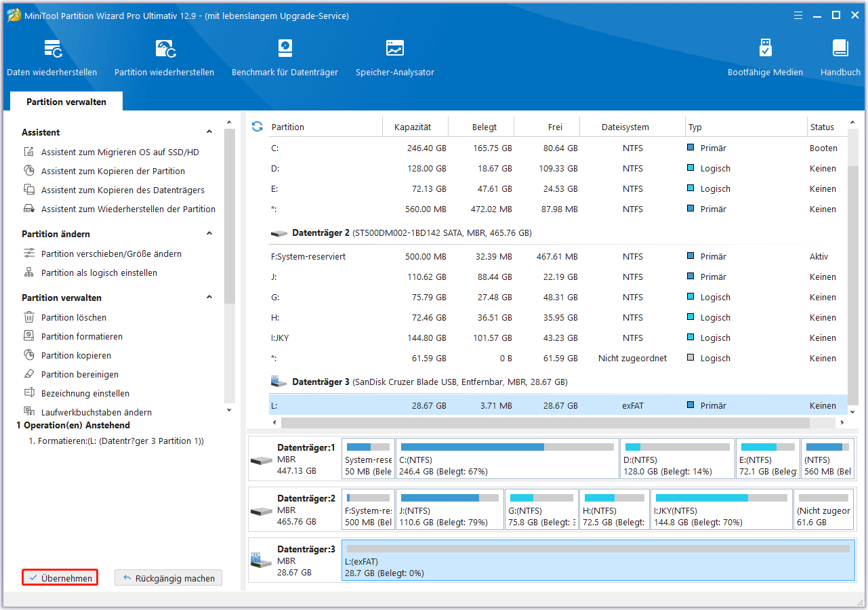This screenshot has width=868, height=610.
Task: Click the Partition kopieren icon
Action: coord(29,356)
